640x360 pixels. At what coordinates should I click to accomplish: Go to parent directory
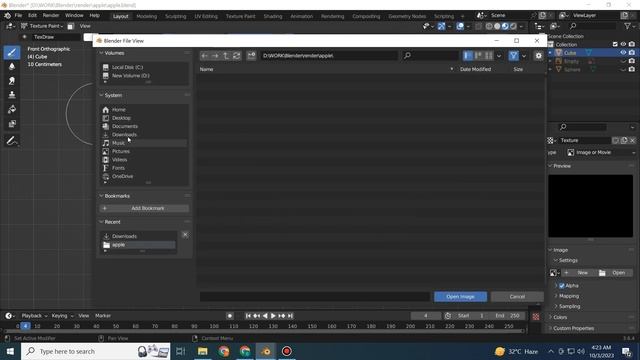point(226,56)
